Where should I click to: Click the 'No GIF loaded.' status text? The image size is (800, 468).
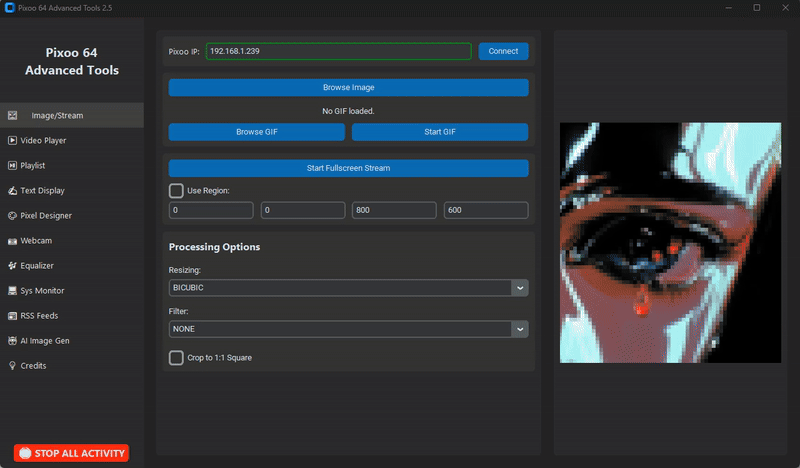point(348,111)
